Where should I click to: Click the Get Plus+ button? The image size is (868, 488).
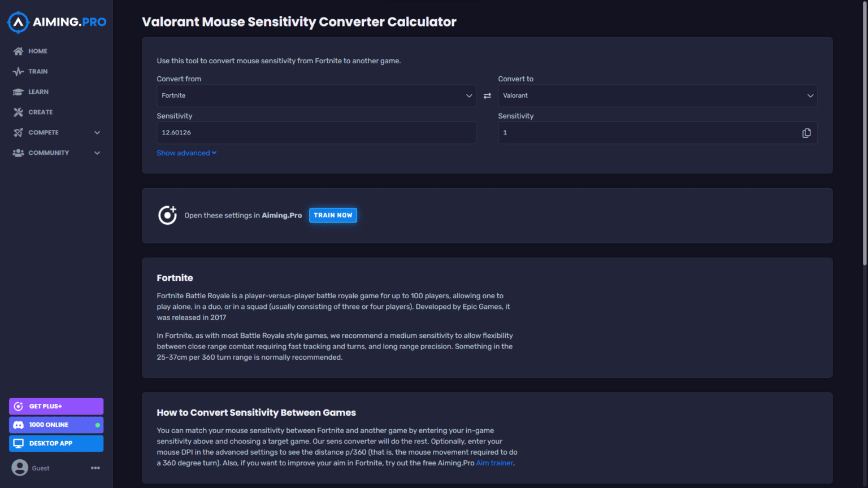55,406
